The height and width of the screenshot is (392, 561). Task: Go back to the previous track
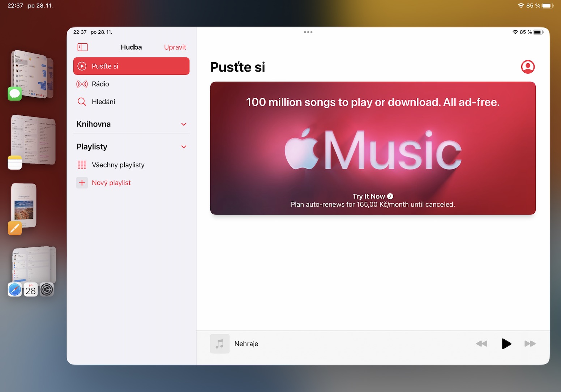click(482, 344)
